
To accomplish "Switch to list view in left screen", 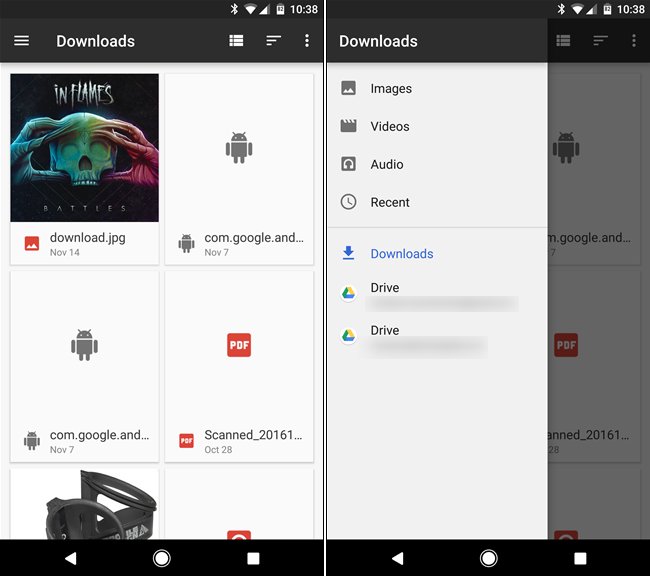I will (x=236, y=41).
